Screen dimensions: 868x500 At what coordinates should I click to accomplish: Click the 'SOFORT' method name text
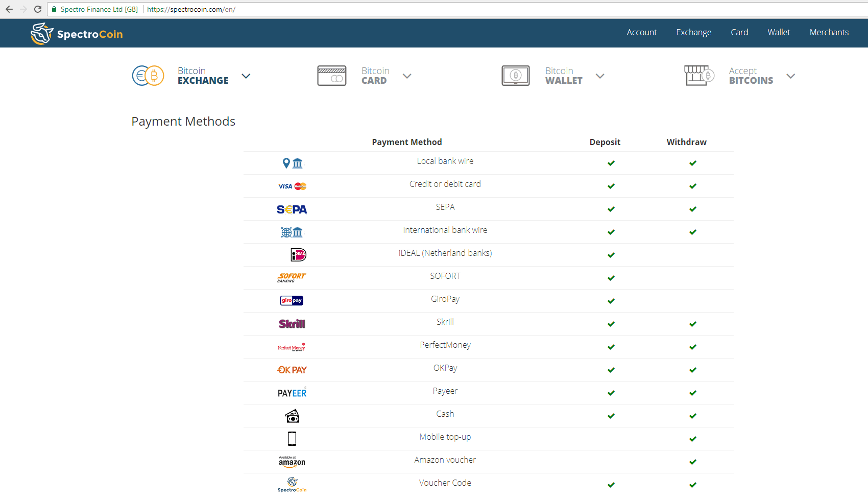pyautogui.click(x=445, y=276)
